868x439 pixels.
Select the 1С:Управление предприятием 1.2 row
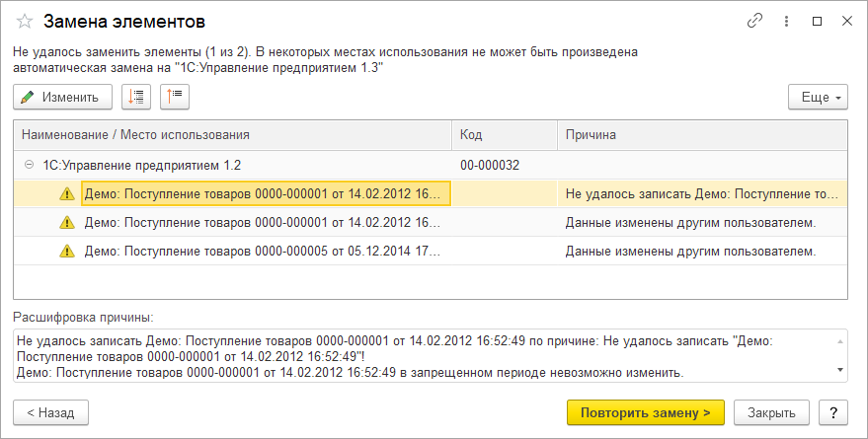point(431,165)
